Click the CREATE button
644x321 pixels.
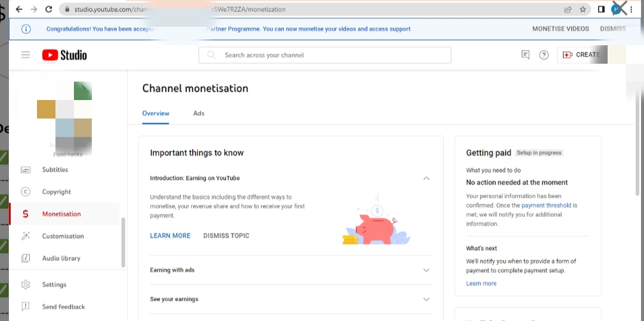tap(582, 55)
